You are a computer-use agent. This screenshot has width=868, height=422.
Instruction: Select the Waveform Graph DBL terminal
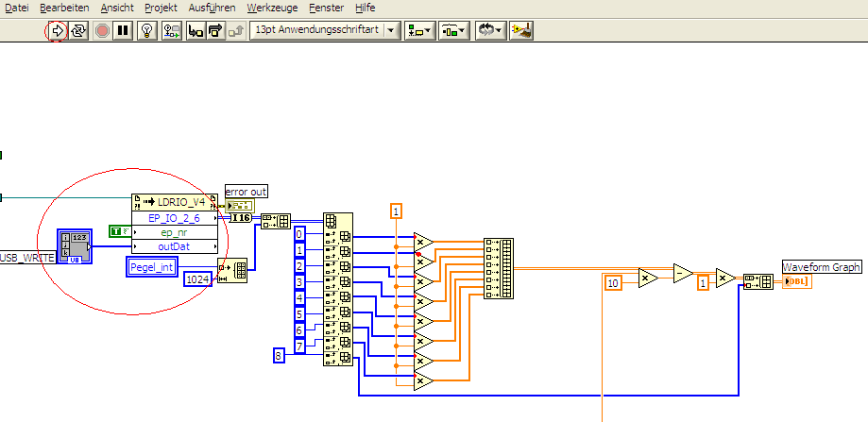point(797,282)
